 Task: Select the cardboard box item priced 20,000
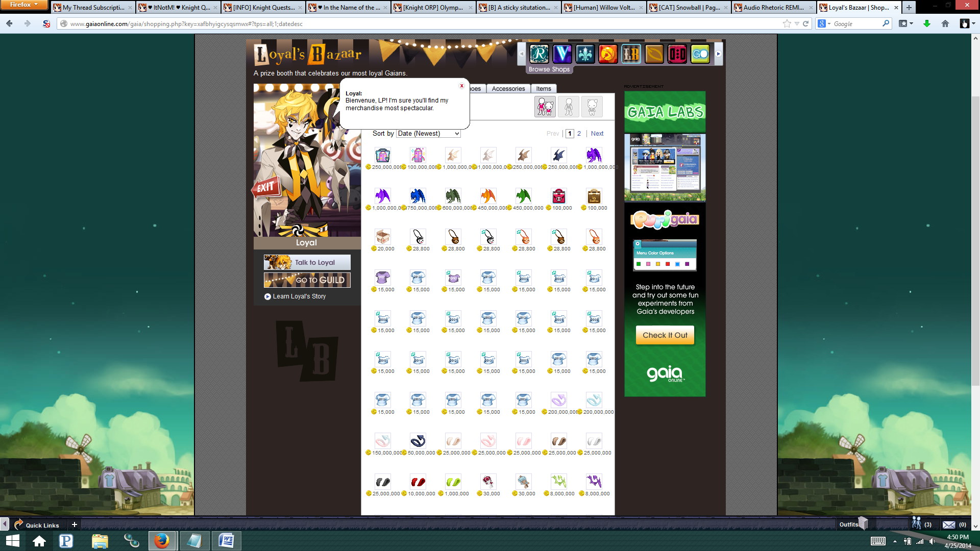(x=383, y=236)
